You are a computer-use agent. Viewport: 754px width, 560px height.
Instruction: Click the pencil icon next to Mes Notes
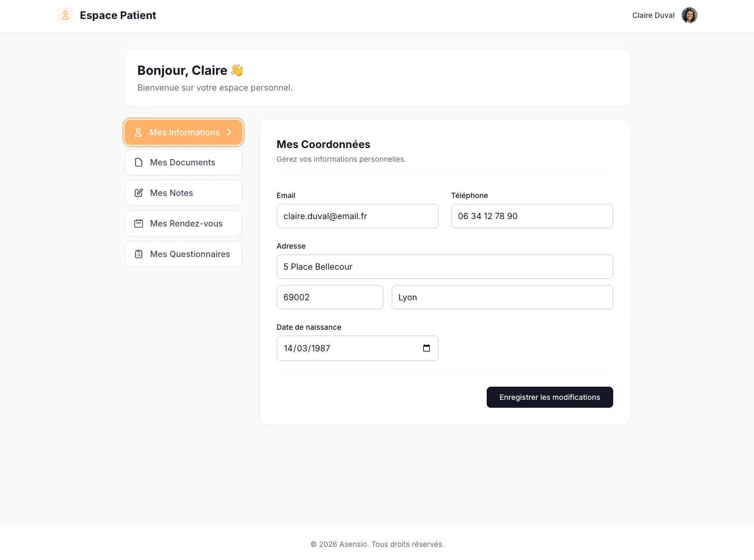point(139,193)
